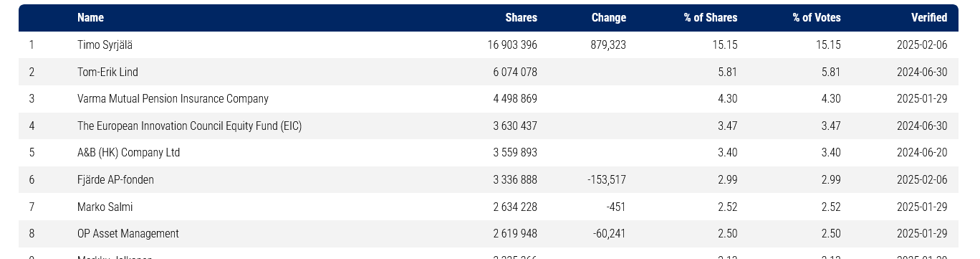Image resolution: width=980 pixels, height=259 pixels.
Task: Sort by % of Shares header
Action: coord(711,18)
